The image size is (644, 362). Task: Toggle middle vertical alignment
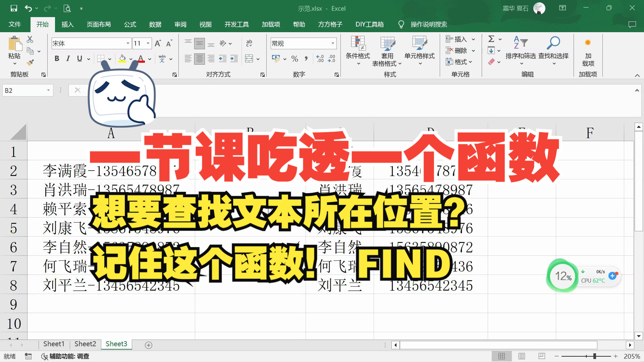click(200, 43)
